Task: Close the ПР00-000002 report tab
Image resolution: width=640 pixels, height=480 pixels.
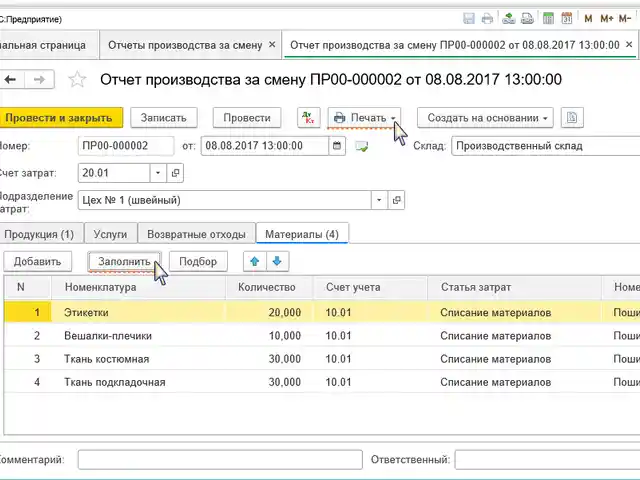Action: 629,44
